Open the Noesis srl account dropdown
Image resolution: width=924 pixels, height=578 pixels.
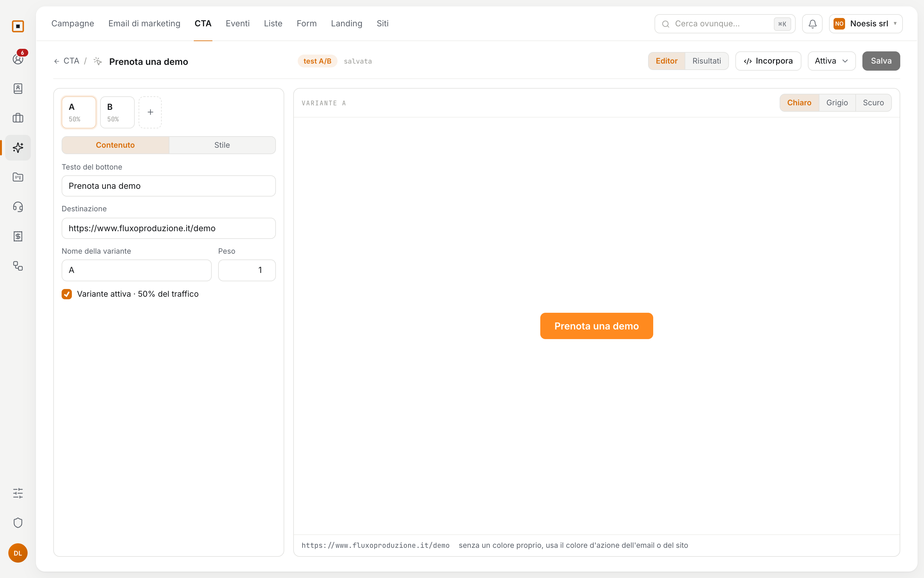tap(865, 24)
